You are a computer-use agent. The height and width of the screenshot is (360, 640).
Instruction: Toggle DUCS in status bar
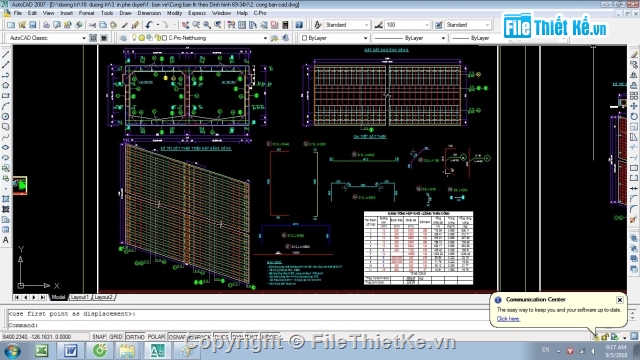[222, 337]
